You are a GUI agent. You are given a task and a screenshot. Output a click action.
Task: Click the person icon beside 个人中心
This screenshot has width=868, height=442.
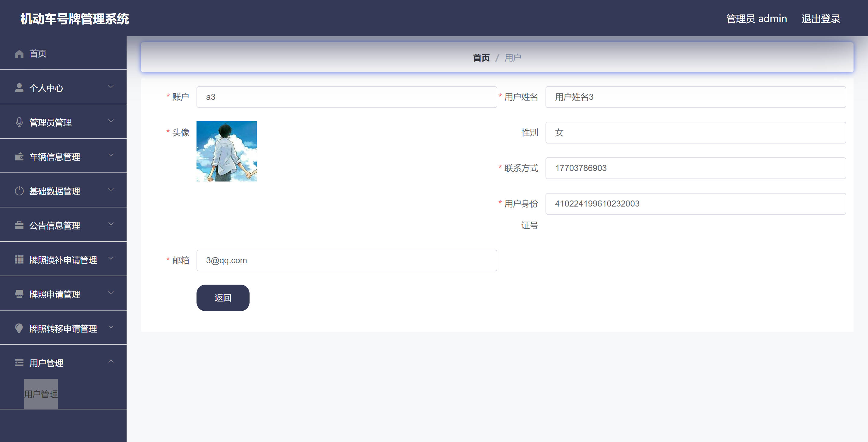point(19,88)
